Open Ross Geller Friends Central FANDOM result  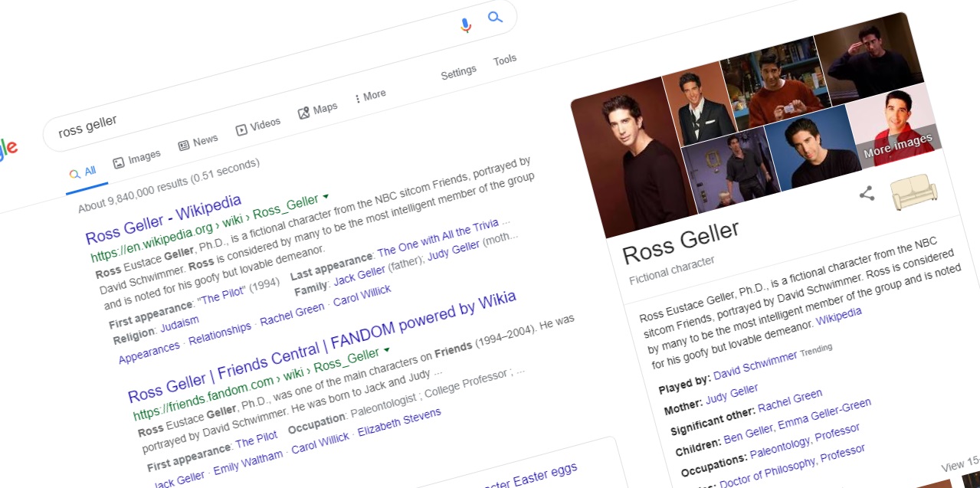tap(322, 346)
